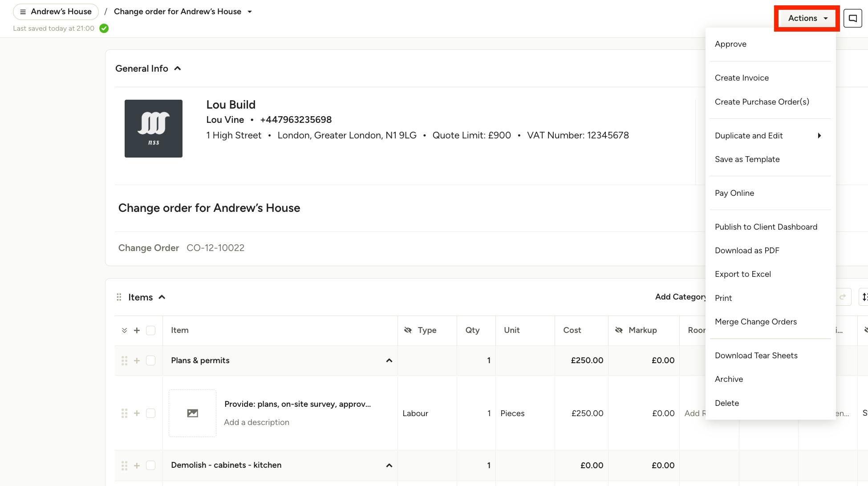The image size is (868, 486).
Task: Click the plus icon in table header
Action: 137,331
